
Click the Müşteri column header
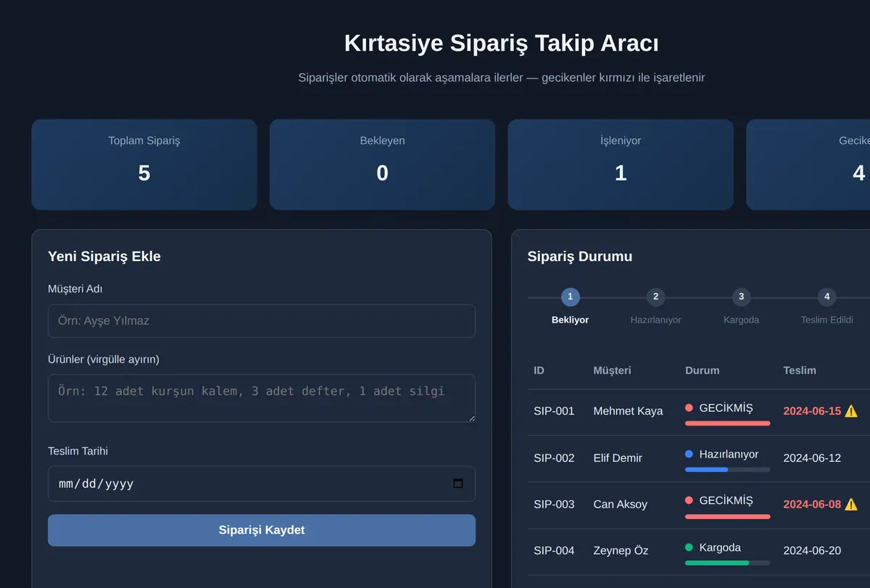click(x=612, y=370)
